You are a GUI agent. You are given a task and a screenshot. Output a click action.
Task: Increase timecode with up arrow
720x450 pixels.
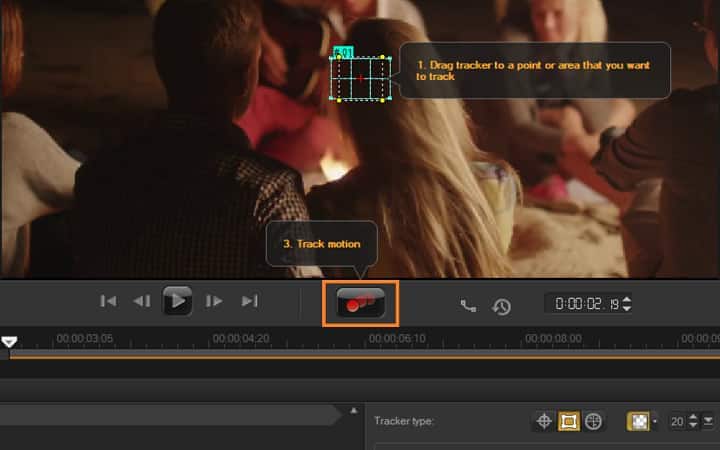point(627,298)
